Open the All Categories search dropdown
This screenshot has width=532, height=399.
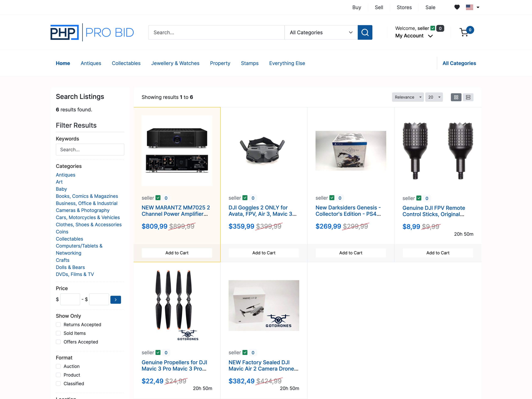[321, 32]
